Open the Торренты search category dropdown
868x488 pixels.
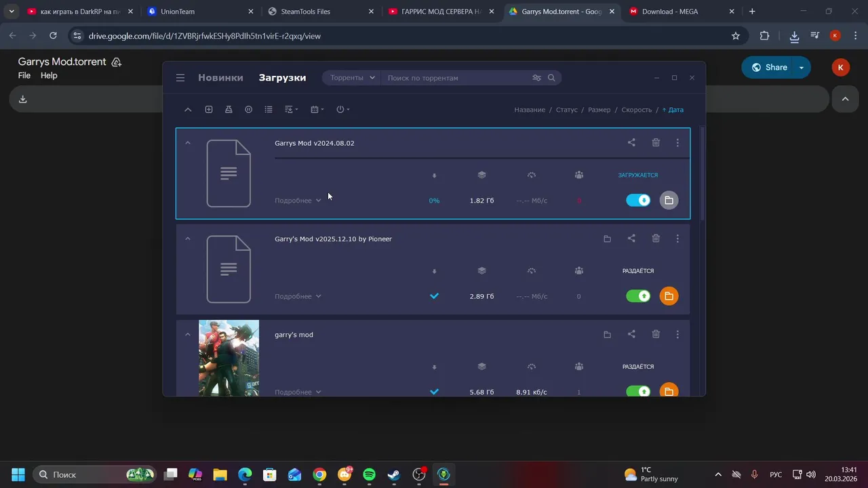click(352, 78)
